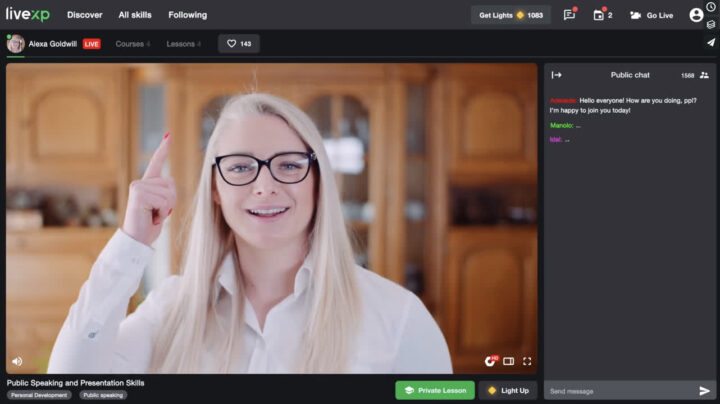Viewport: 720px width, 404px height.
Task: Click the send message arrow icon
Action: [704, 391]
